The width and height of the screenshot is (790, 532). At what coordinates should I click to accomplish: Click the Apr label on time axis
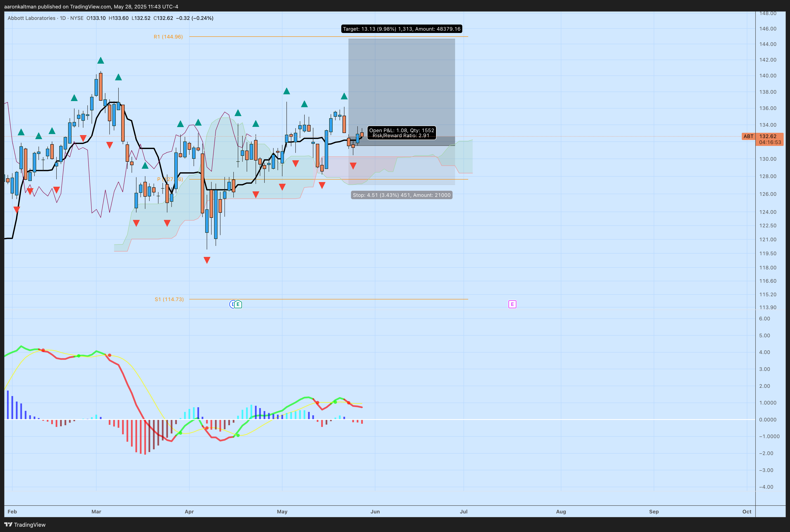pyautogui.click(x=189, y=512)
